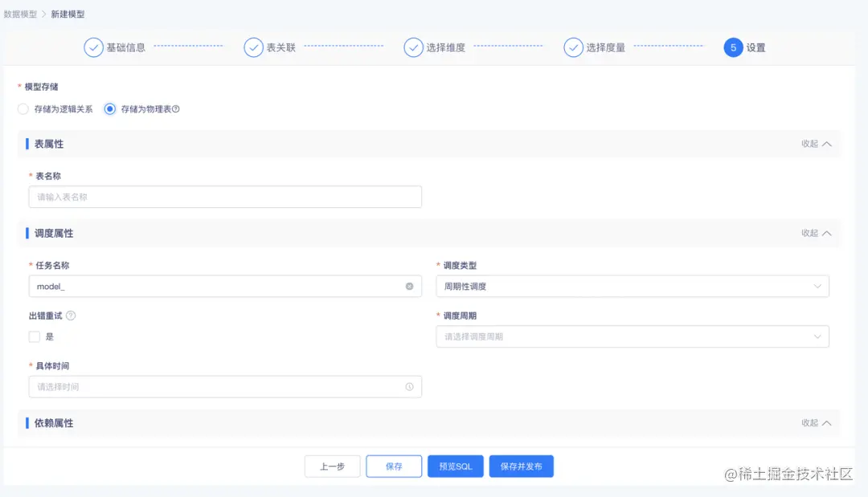Click 新建模型 breadcrumb item
This screenshot has width=868, height=497.
click(x=68, y=14)
